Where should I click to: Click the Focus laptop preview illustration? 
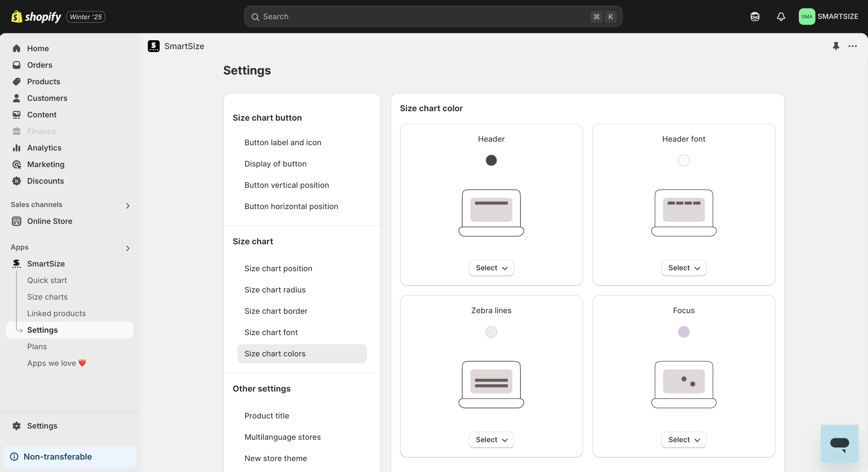[x=684, y=384]
